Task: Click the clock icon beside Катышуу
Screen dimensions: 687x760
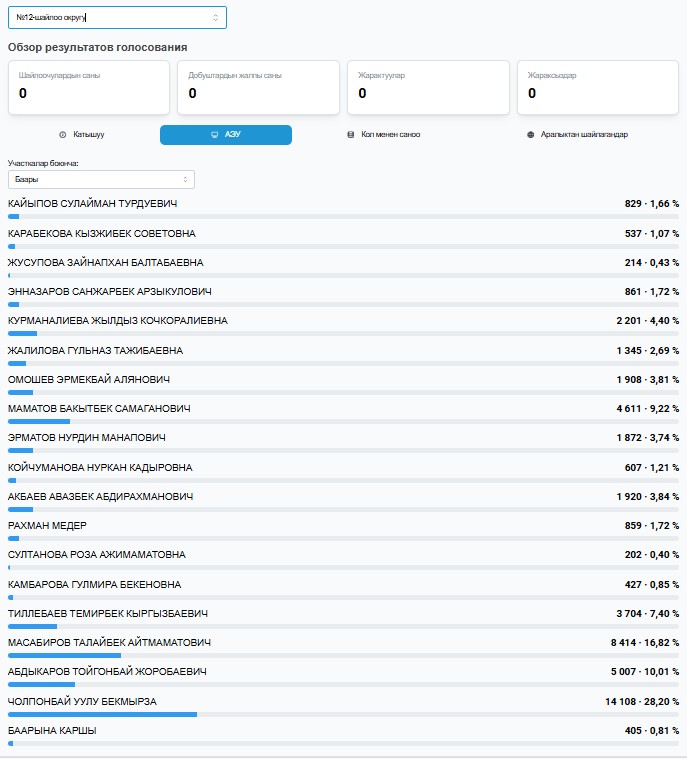Action: coord(63,134)
